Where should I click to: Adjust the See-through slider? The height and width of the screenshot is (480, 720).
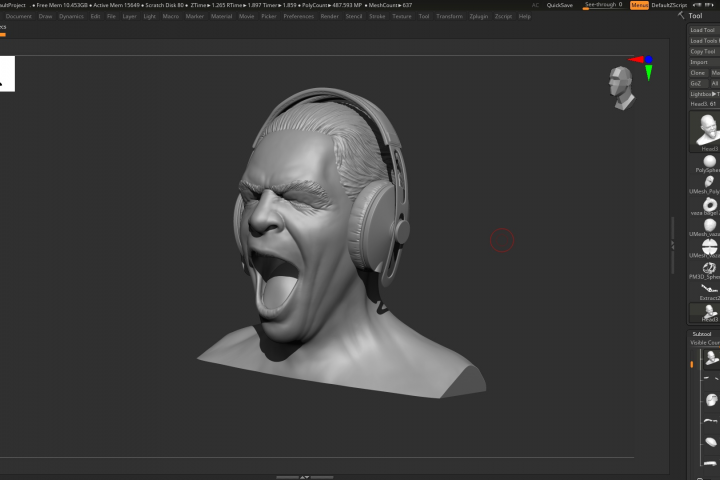pos(603,5)
